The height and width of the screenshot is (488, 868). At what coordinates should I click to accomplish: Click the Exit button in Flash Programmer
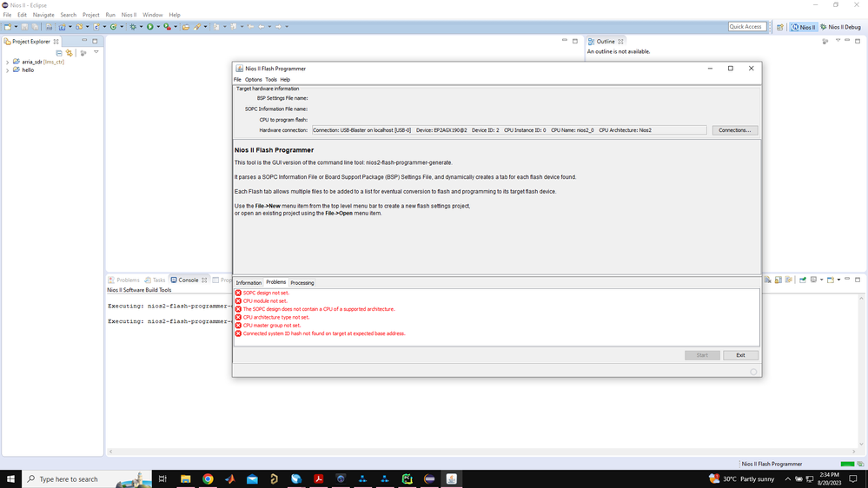[x=740, y=355]
